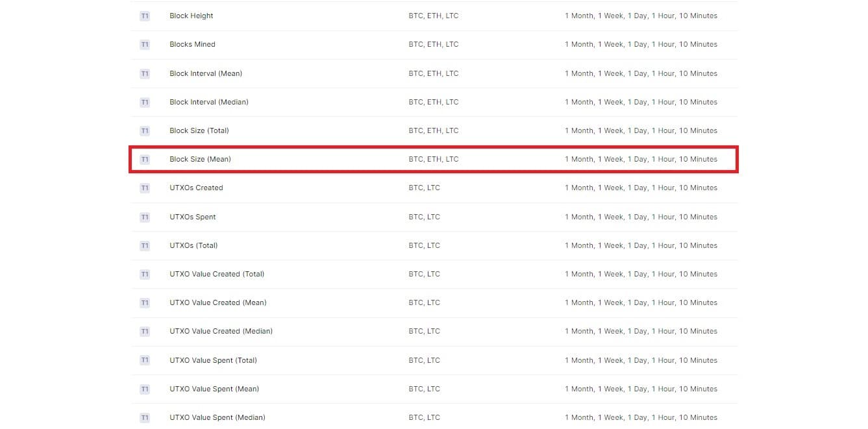Viewport: 868px width, 429px height.
Task: Click T1 badge next to UTXOs Spent
Action: [x=144, y=217]
